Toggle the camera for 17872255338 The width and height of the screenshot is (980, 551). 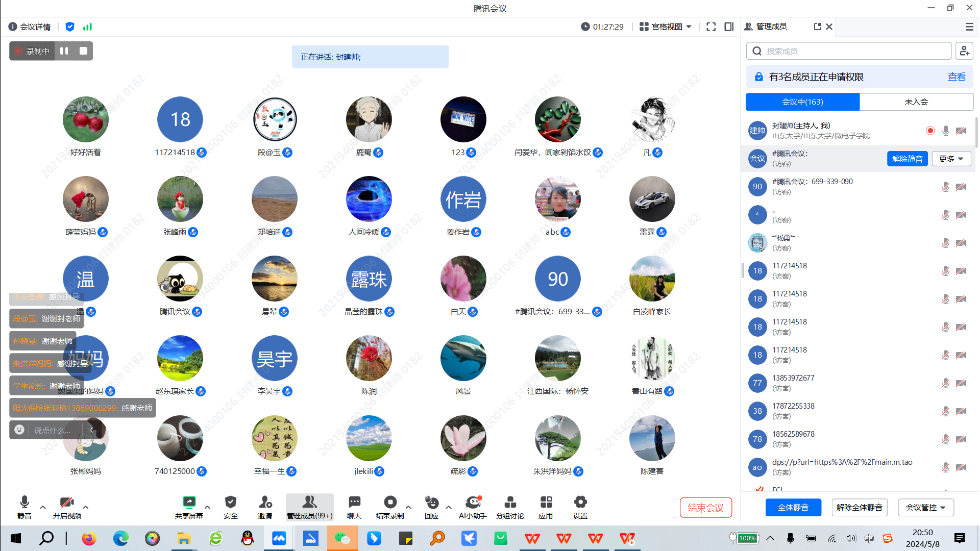click(961, 411)
